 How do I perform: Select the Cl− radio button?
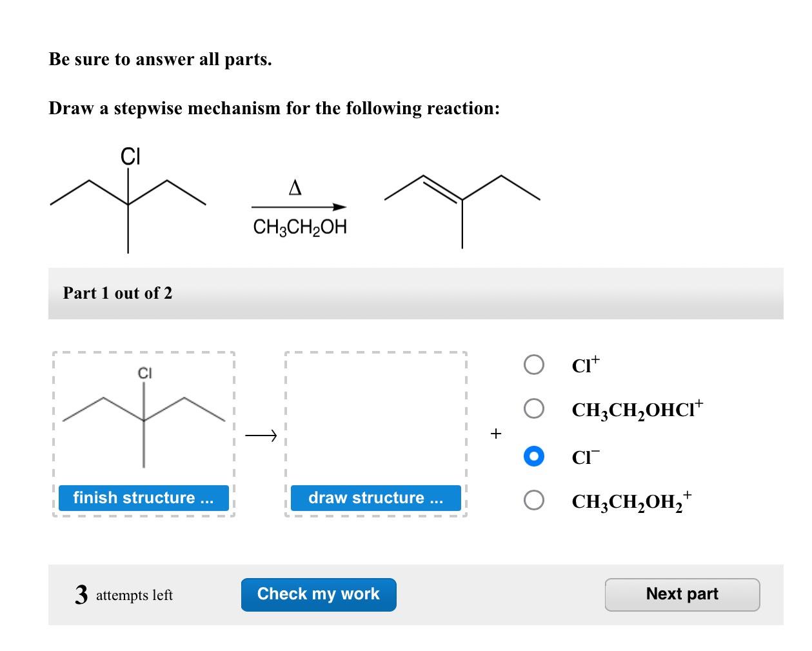[533, 456]
